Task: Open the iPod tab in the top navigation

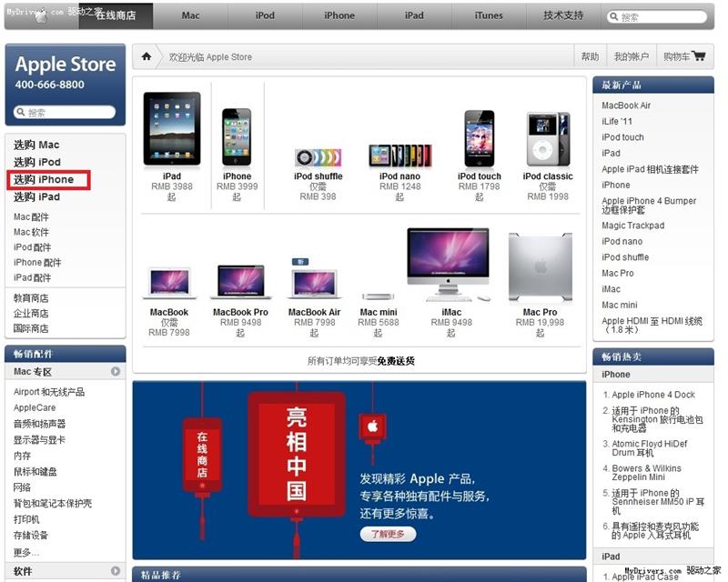Action: point(265,15)
